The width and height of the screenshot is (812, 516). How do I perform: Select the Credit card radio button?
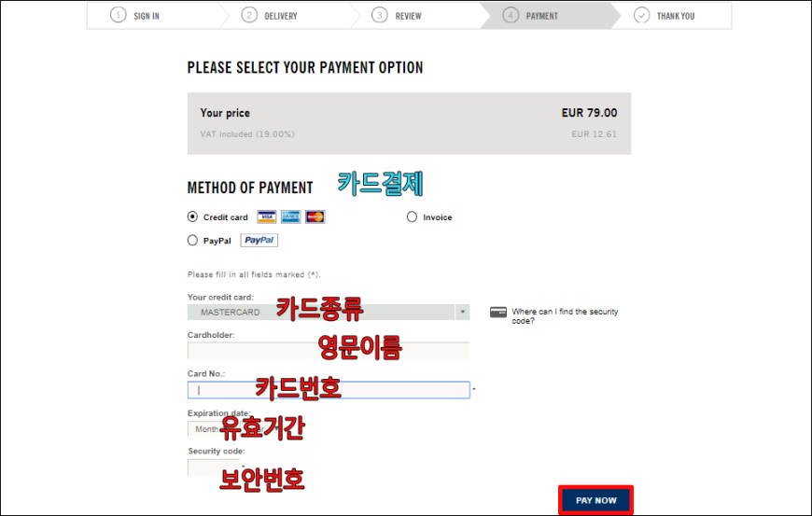tap(192, 216)
